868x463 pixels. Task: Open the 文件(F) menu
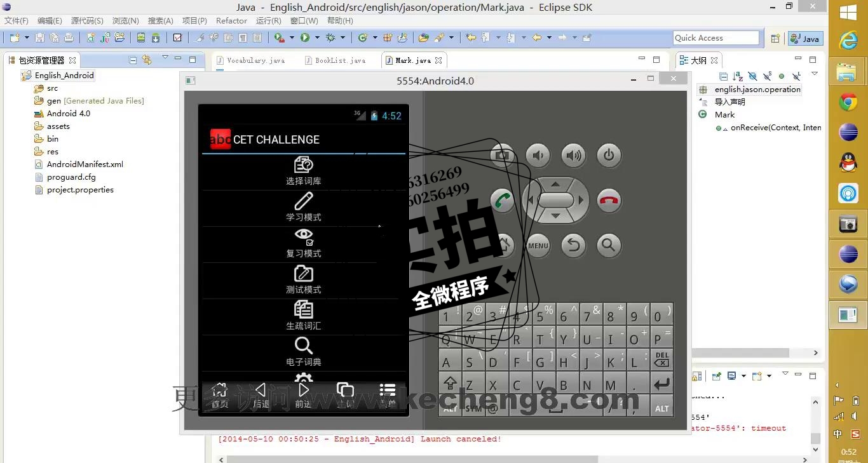pyautogui.click(x=16, y=21)
